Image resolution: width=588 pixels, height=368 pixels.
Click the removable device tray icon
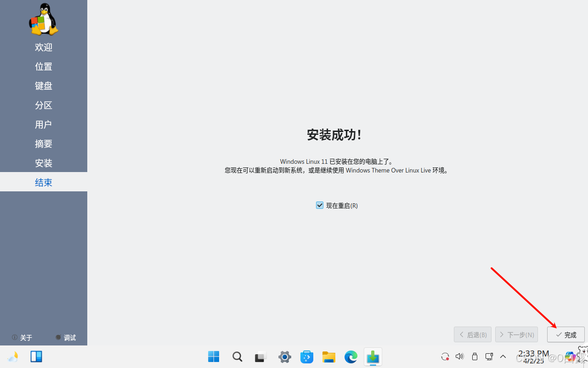click(475, 356)
